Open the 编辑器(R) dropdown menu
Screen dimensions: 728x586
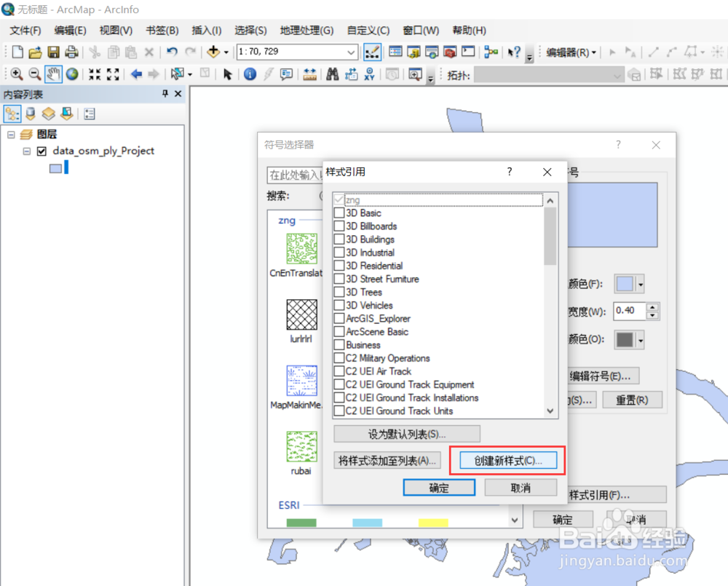click(x=571, y=52)
